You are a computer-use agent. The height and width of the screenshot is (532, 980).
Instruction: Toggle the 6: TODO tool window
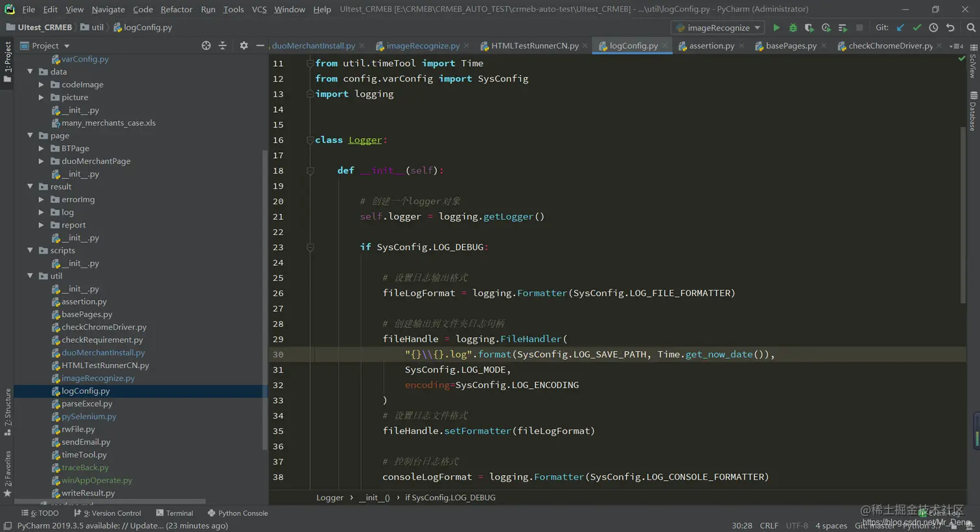[40, 513]
